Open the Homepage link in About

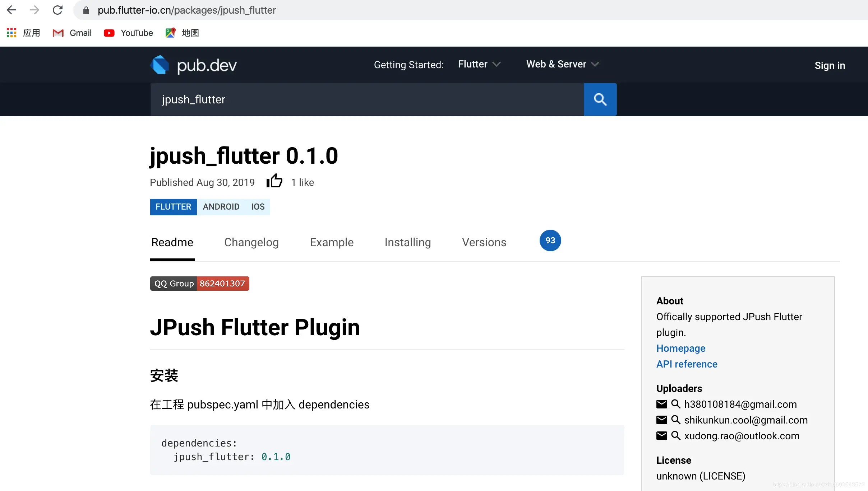pyautogui.click(x=681, y=349)
